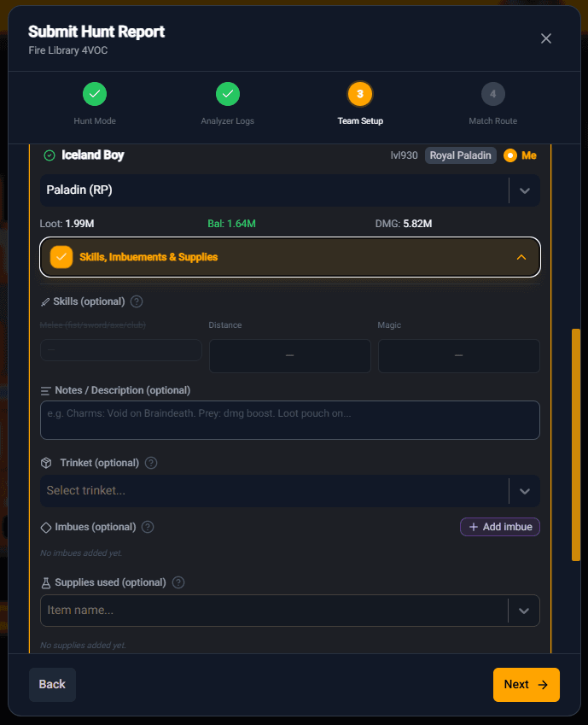
Task: Go to the Match Route step
Action: point(492,94)
